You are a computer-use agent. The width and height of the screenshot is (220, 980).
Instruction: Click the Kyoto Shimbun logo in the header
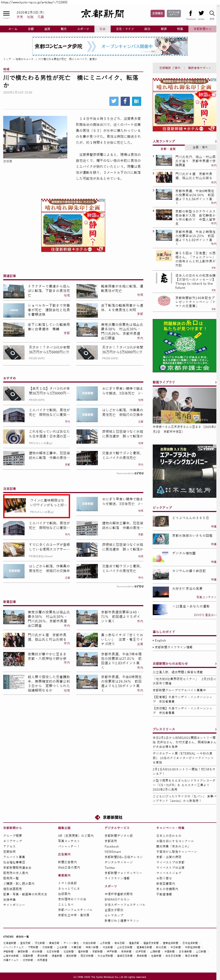[103, 14]
